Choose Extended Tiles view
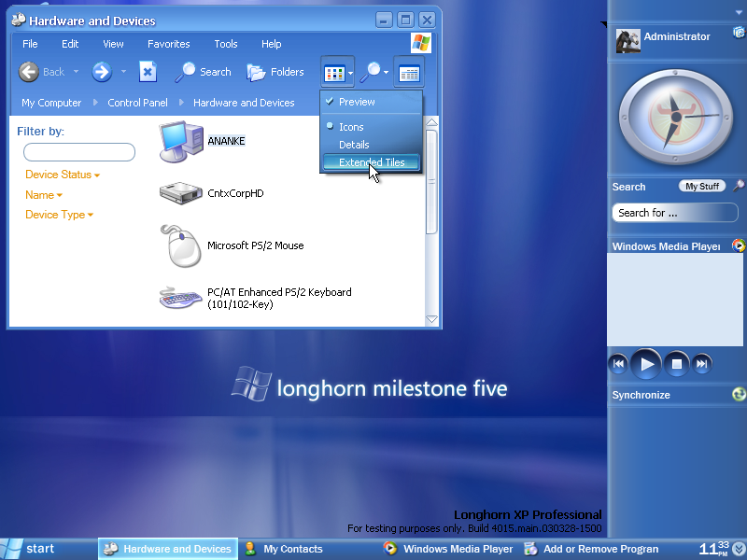The image size is (747, 560). click(x=371, y=162)
